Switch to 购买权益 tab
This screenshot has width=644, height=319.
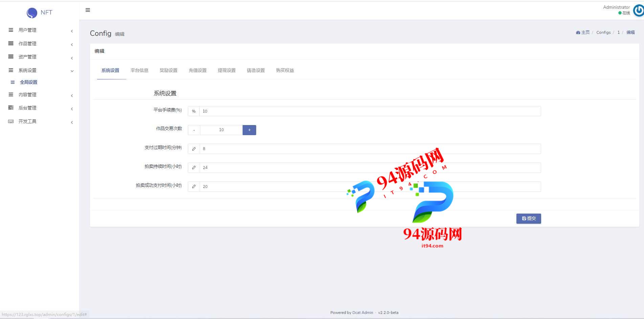[x=285, y=70]
